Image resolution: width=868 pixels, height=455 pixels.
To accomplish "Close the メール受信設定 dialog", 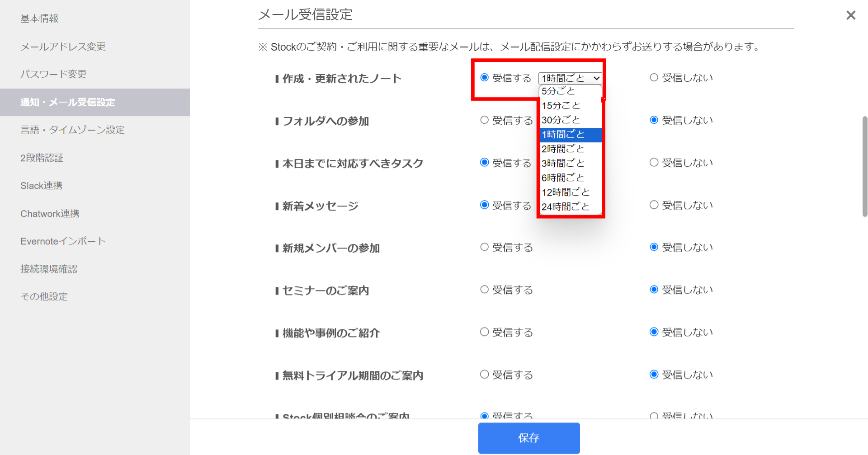I will tap(850, 15).
